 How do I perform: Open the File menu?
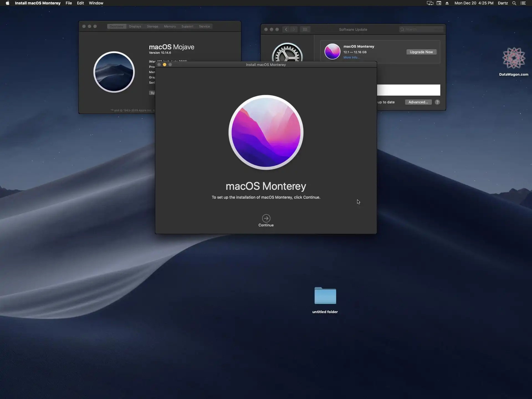pyautogui.click(x=68, y=3)
